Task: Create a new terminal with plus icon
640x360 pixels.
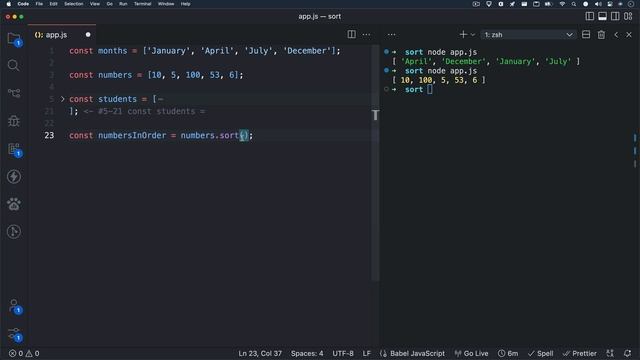Action: point(463,35)
